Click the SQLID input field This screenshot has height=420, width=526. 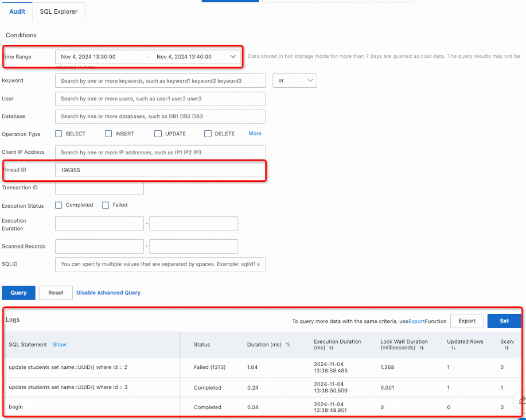coord(161,265)
